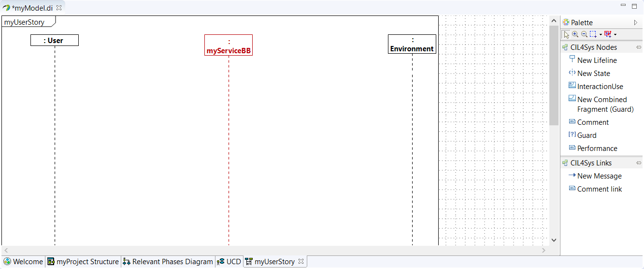Select New Combined Fragment (Guard) tool
The image size is (644, 269).
coord(601,105)
